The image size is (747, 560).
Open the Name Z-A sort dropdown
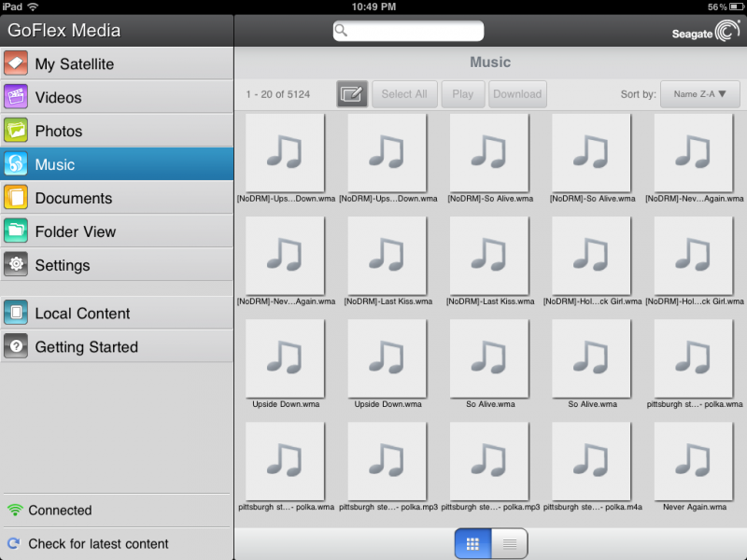pyautogui.click(x=699, y=94)
